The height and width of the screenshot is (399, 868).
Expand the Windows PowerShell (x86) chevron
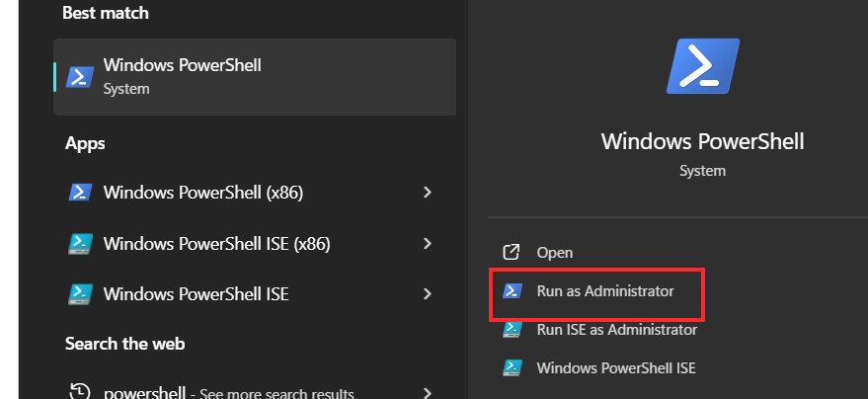coord(427,193)
